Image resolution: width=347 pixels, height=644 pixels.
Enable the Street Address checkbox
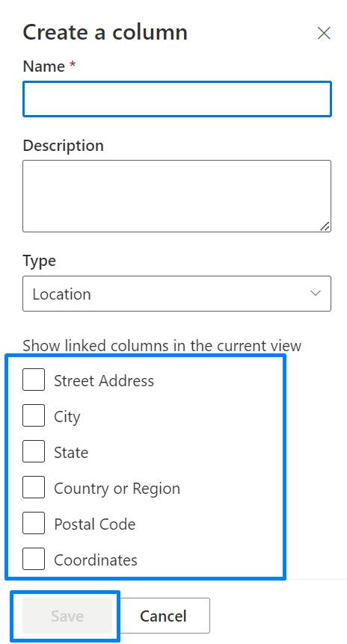34,380
